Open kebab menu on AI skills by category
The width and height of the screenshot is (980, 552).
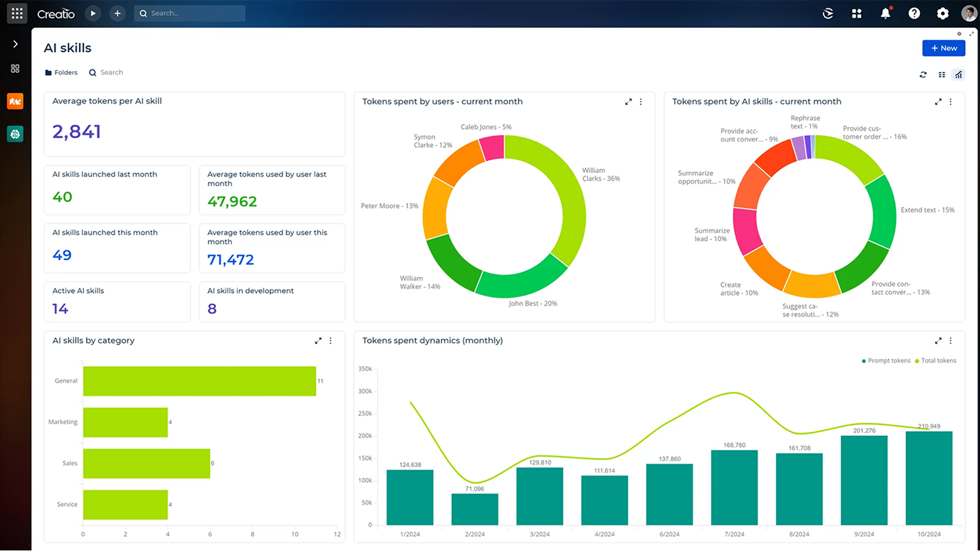(330, 340)
